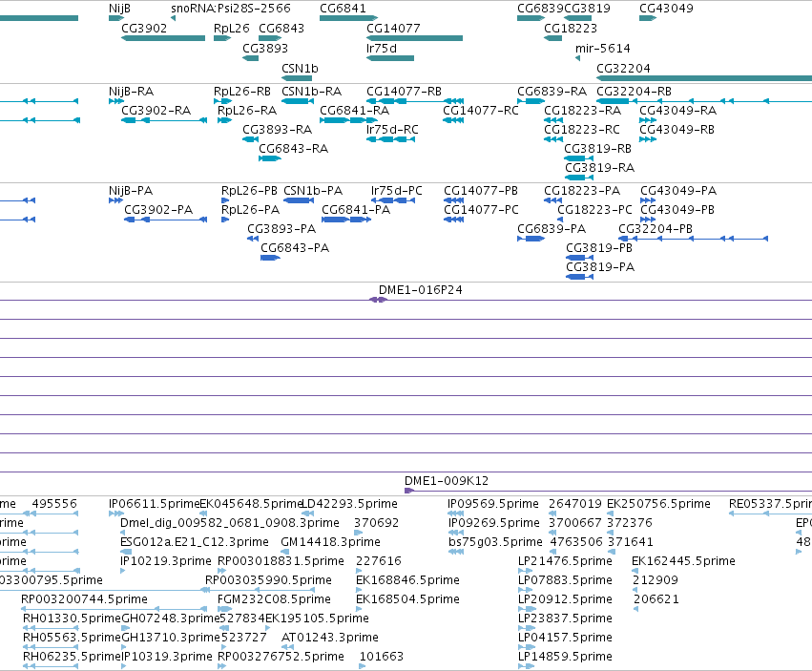812x671 pixels.
Task: Select the CG6843 gene label
Action: (281, 29)
